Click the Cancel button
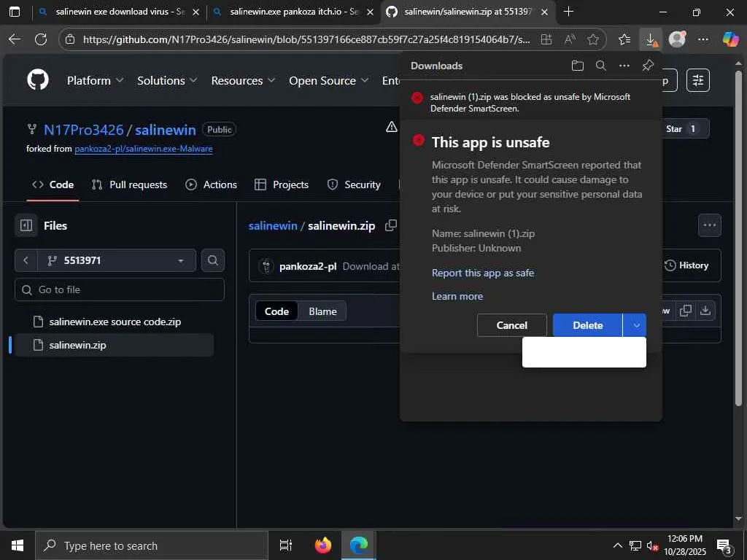 click(511, 325)
